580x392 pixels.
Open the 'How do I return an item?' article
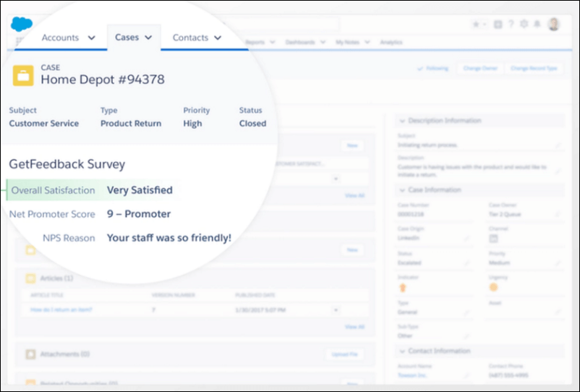[x=61, y=310]
